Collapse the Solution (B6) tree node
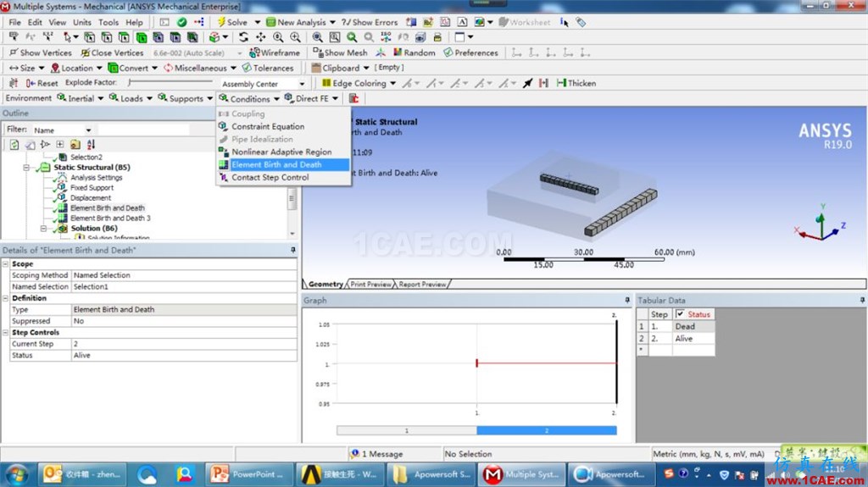Viewport: 868px width, 487px height. 43,228
